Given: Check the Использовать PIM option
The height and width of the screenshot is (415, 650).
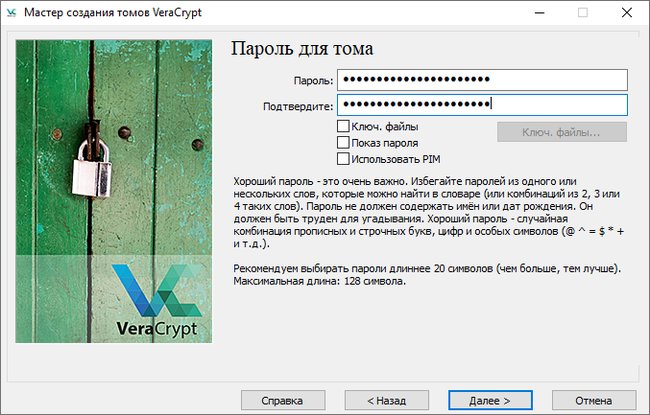Looking at the screenshot, I should click(343, 159).
